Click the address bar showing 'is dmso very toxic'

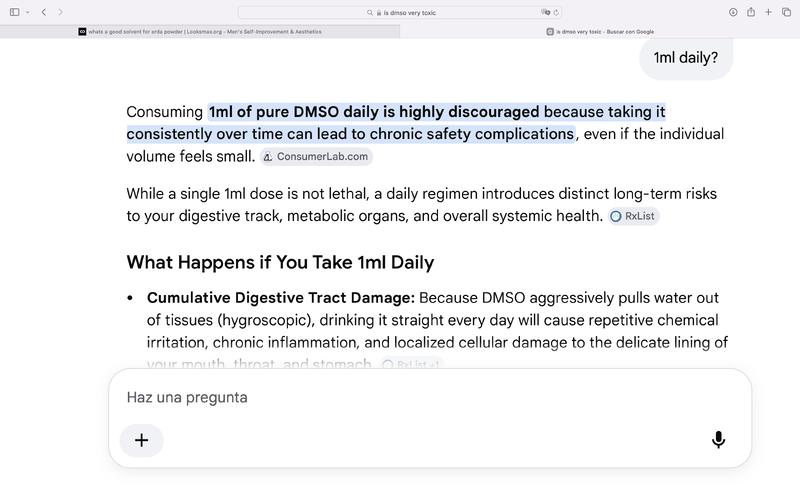coord(400,12)
